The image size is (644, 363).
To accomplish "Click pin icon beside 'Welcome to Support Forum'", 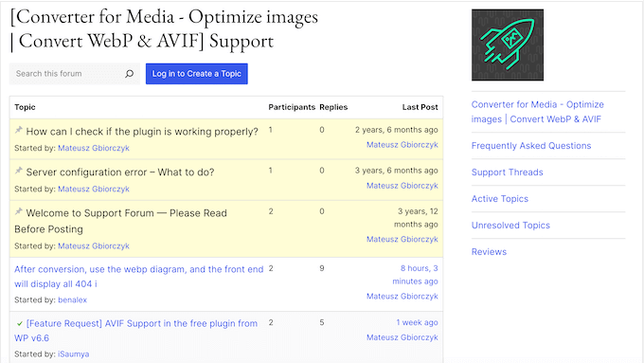I will coord(19,211).
